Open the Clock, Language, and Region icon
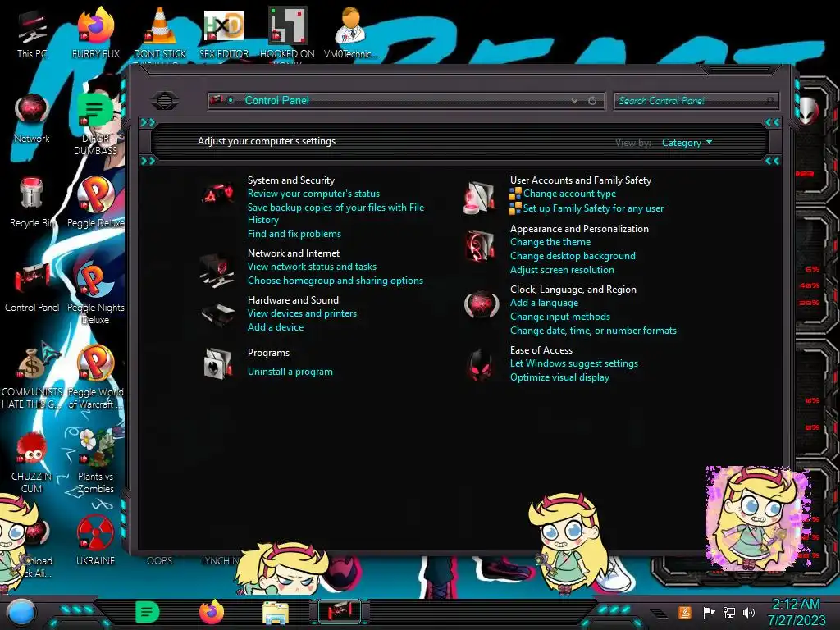The height and width of the screenshot is (630, 840). (481, 305)
